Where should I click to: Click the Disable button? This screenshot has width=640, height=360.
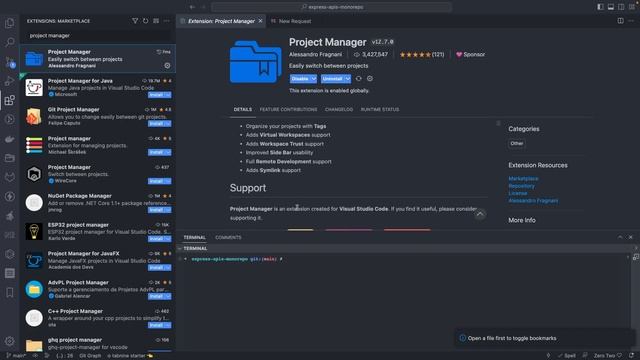pyautogui.click(x=300, y=79)
